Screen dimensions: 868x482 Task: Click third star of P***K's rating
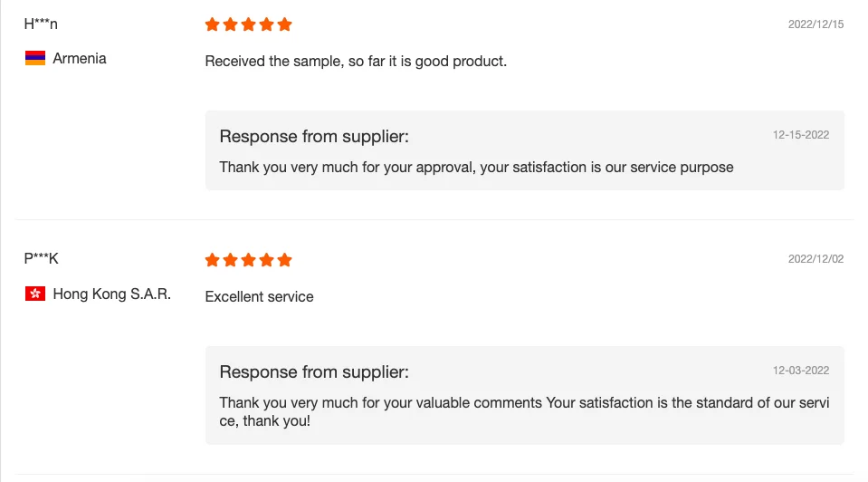(249, 260)
